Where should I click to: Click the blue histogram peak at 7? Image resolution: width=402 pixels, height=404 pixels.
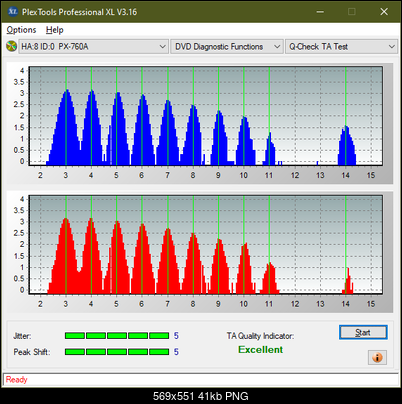pyautogui.click(x=168, y=132)
